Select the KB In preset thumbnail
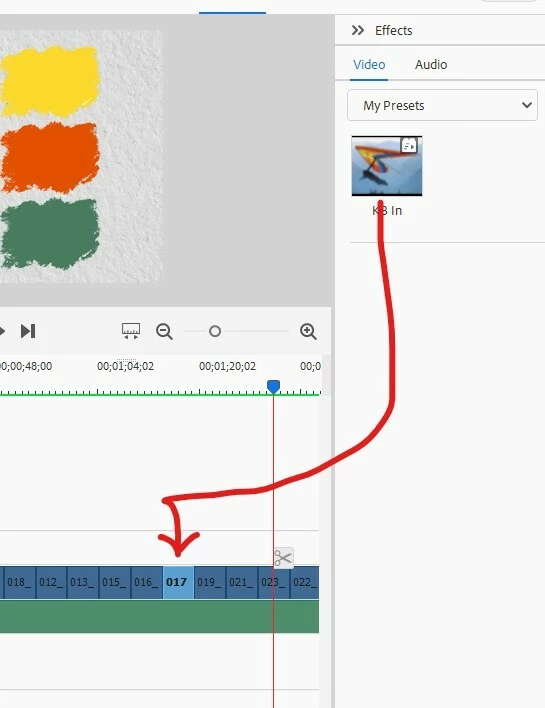Image resolution: width=545 pixels, height=708 pixels. [387, 166]
